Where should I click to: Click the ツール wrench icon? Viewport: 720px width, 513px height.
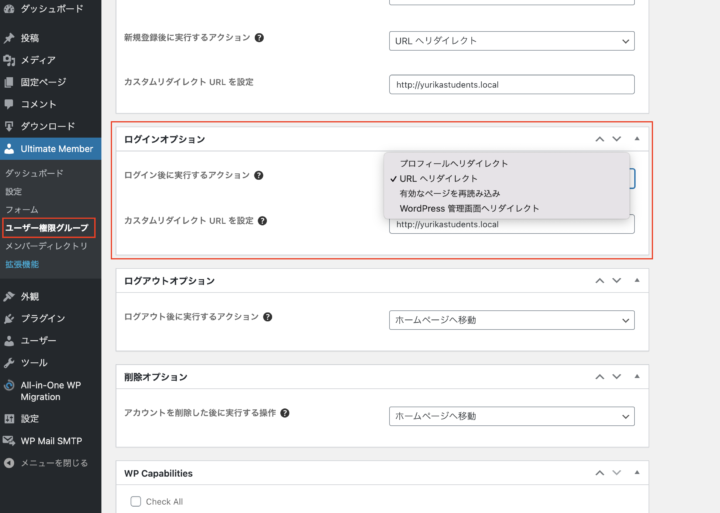pyautogui.click(x=9, y=363)
